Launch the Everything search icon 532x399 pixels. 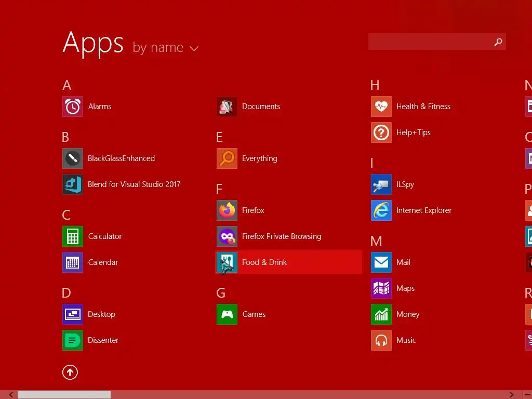[x=227, y=158]
